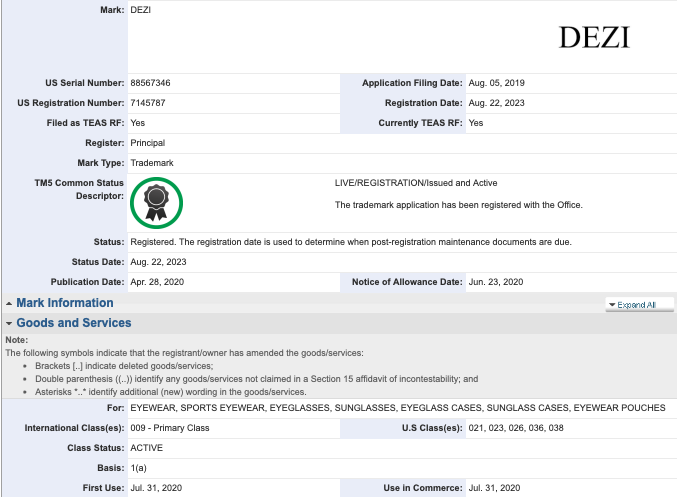677x497 pixels.
Task: Click Notice of Allowance date Jun. 23, 2020
Action: pos(496,282)
